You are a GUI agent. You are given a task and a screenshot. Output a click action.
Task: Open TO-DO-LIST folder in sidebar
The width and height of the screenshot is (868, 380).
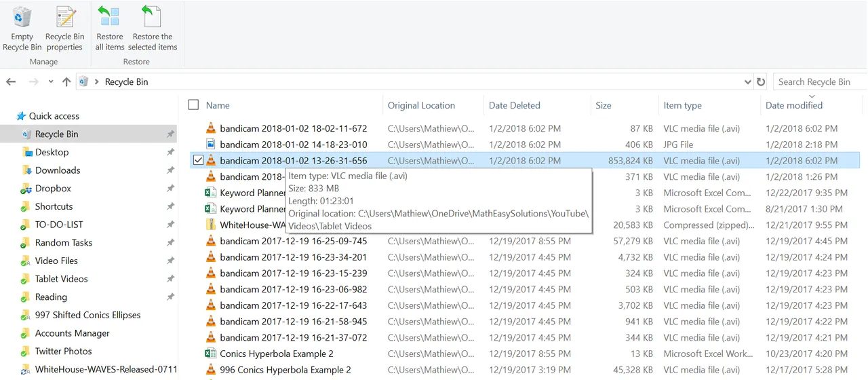[58, 225]
